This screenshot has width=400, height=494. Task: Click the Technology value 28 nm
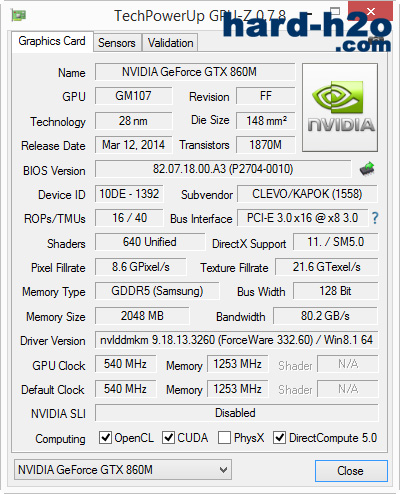point(134,121)
